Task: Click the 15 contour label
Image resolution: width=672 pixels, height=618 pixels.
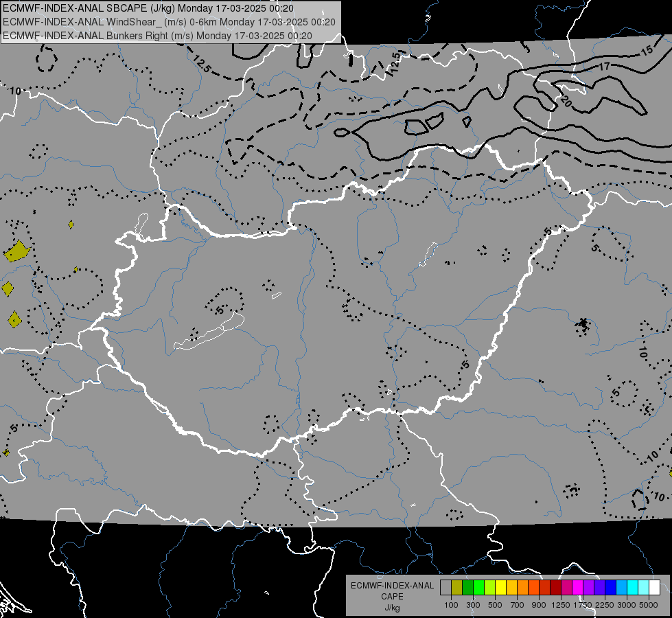Action: 647,50
